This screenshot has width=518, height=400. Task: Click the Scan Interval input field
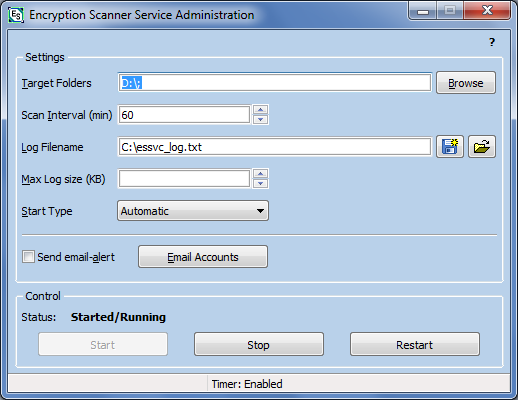[184, 115]
